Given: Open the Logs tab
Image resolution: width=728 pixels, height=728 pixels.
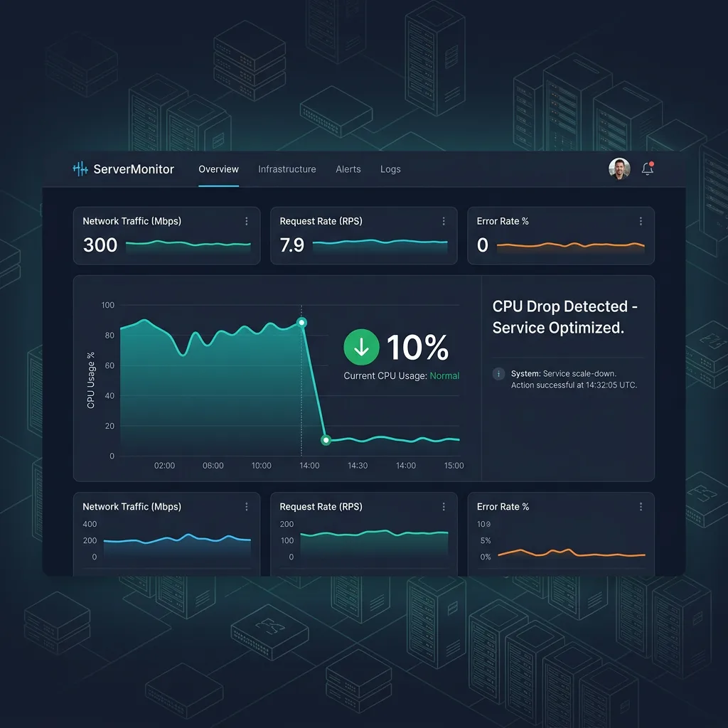Looking at the screenshot, I should pos(390,169).
